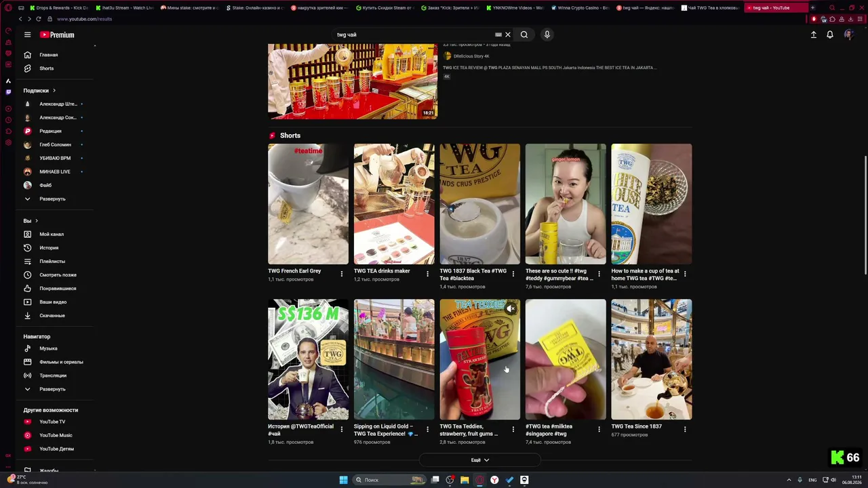Click the YouTube Premium logo
This screenshot has height=488, width=868.
57,35
